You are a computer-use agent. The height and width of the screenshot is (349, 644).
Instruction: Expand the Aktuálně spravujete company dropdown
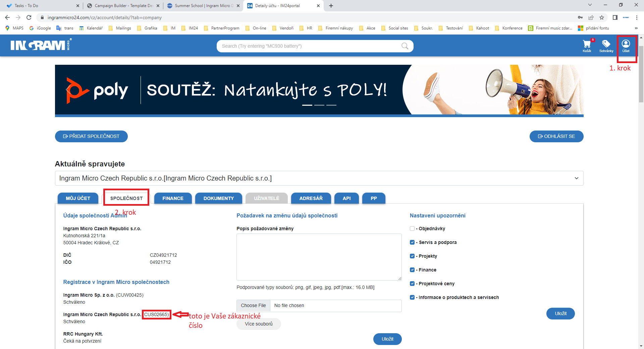click(x=319, y=178)
